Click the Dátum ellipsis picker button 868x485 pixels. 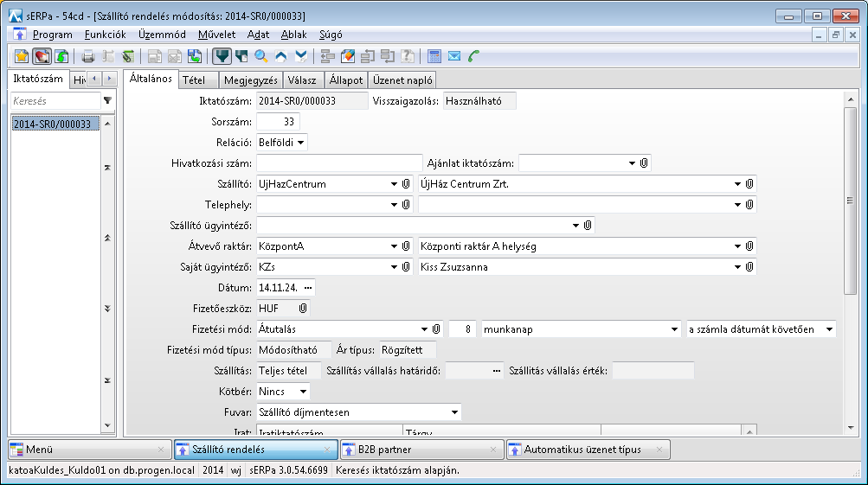pyautogui.click(x=309, y=287)
